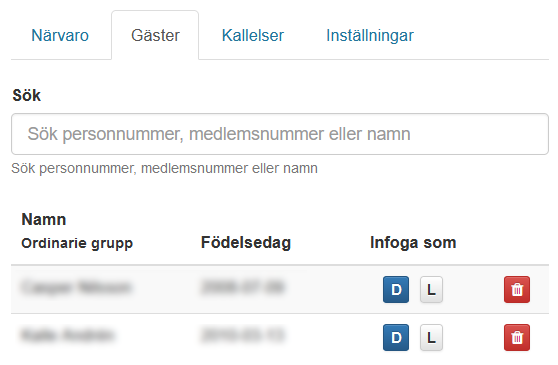The width and height of the screenshot is (558, 365).
Task: Insert first guest as L
Action: tap(431, 289)
